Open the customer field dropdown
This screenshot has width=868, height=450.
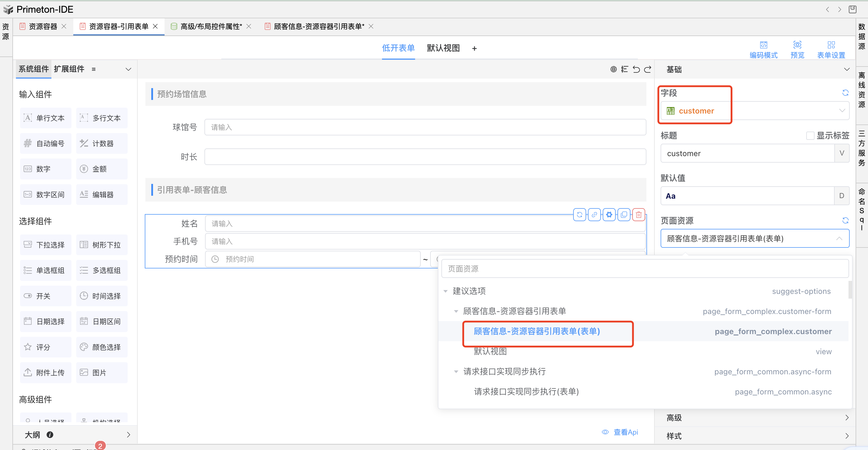click(x=755, y=111)
